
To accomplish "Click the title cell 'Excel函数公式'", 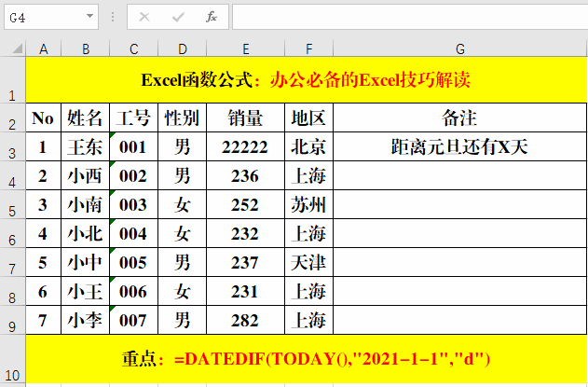I will [306, 80].
